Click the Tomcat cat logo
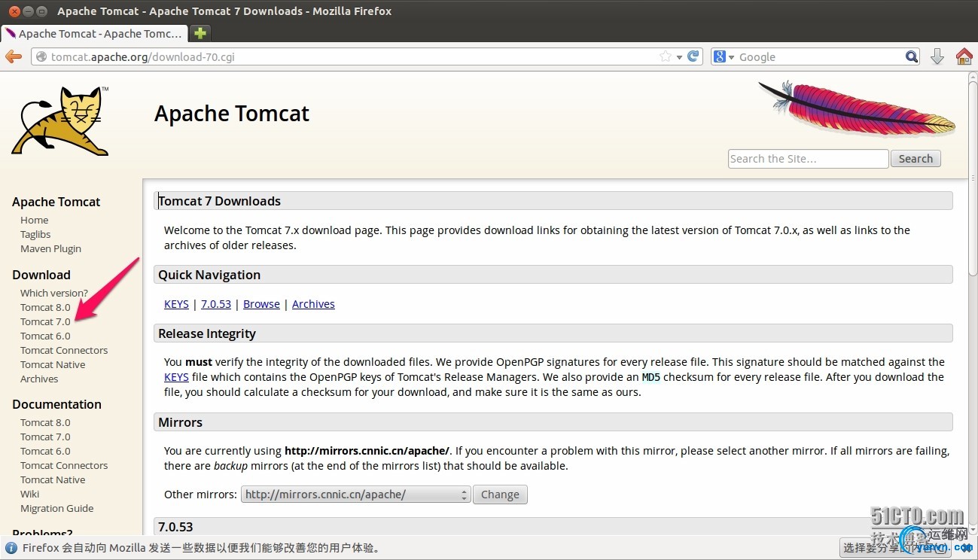Screen dimensions: 978x560 point(61,120)
